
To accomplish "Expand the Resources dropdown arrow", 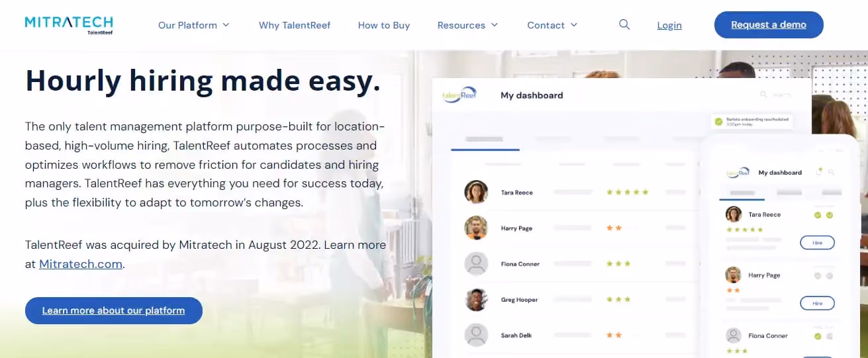I will click(x=494, y=24).
